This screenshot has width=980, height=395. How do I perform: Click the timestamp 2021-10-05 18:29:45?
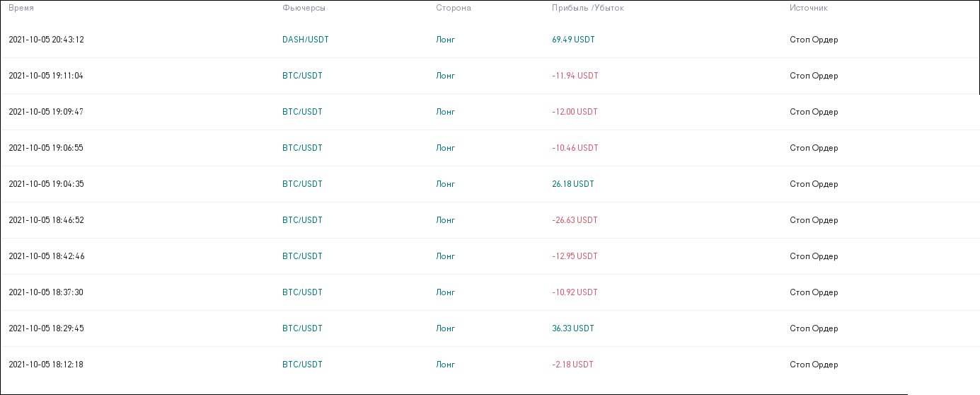coord(46,328)
